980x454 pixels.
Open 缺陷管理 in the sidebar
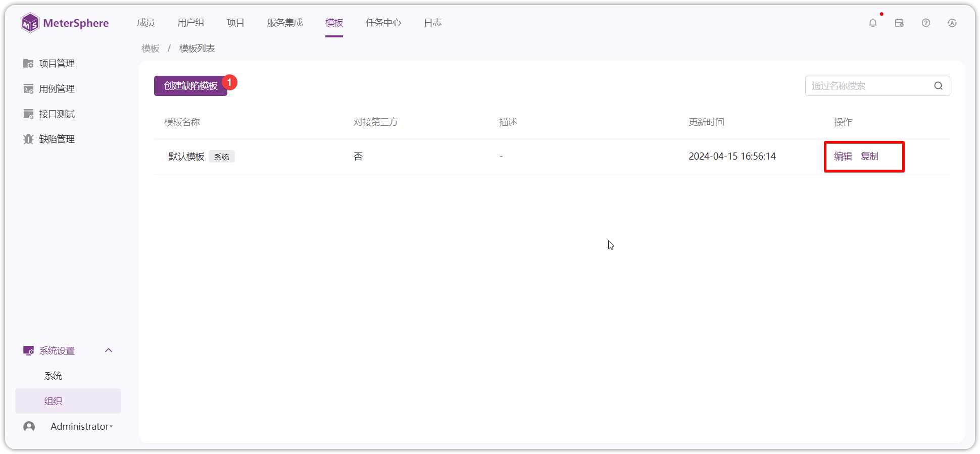(x=57, y=139)
